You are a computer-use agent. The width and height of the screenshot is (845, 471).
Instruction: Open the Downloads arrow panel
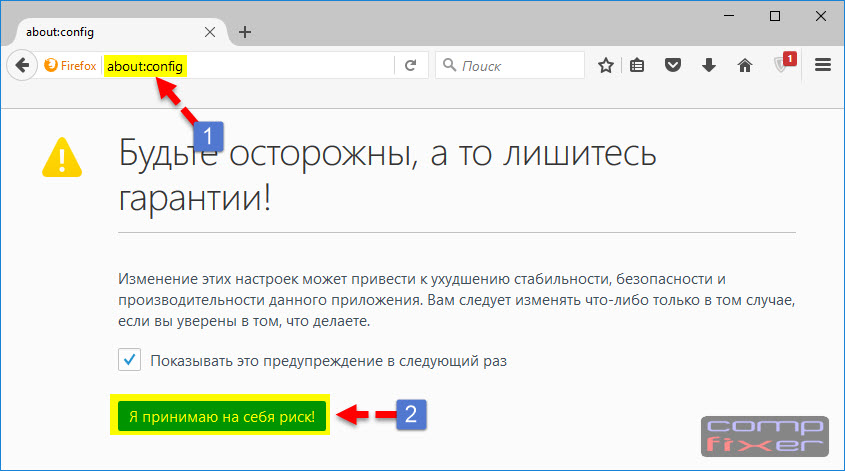pos(709,66)
